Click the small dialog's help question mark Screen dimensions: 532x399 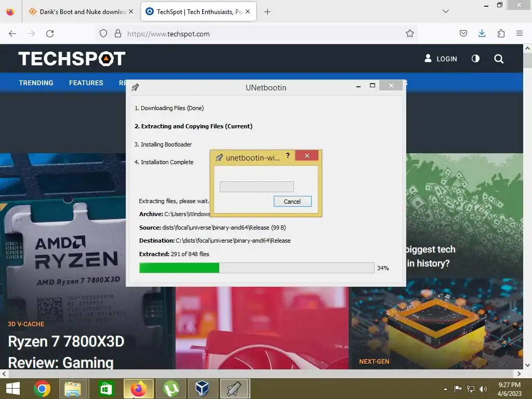point(288,155)
